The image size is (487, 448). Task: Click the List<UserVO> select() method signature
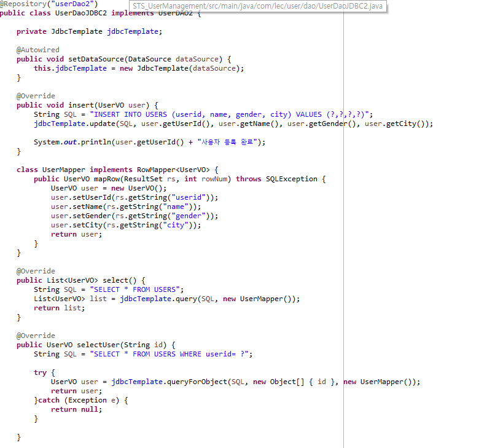(80, 280)
